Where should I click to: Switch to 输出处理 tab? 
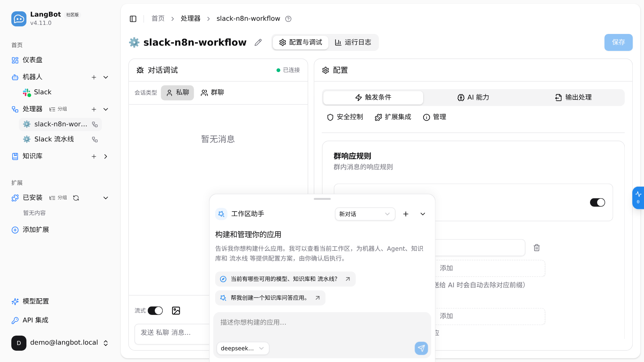pos(573,98)
